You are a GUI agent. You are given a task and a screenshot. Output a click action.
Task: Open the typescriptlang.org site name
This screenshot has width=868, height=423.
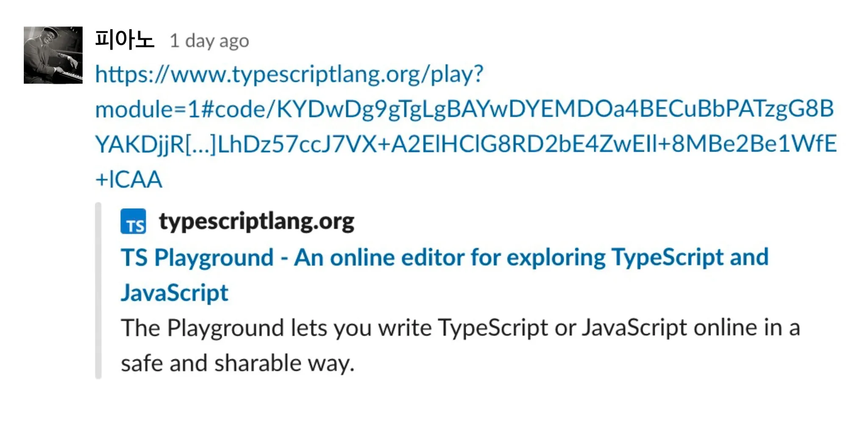(x=256, y=221)
